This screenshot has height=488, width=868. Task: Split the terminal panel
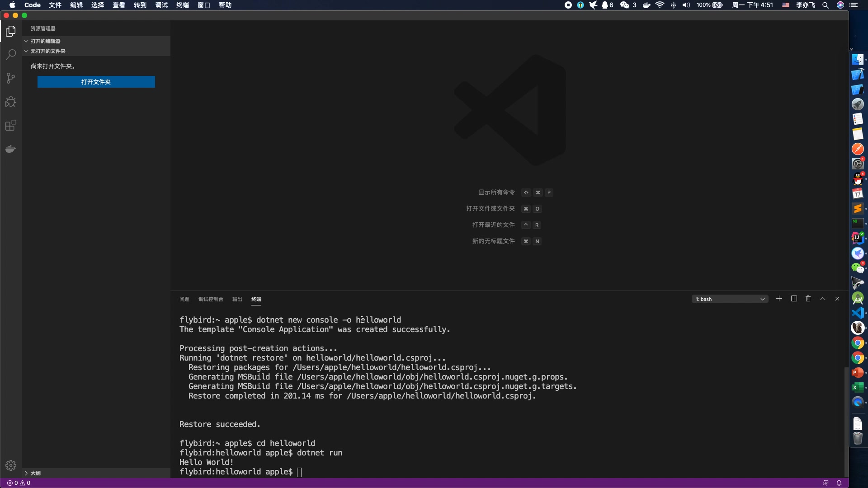(x=794, y=299)
